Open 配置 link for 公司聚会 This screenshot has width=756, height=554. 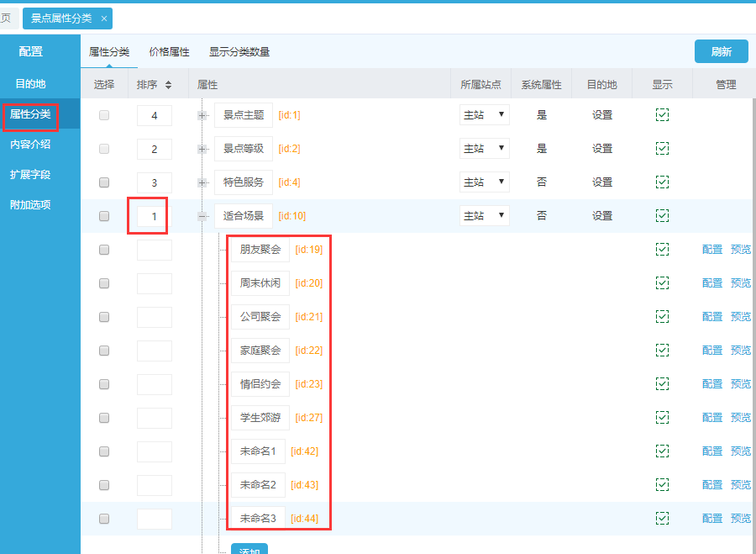(711, 317)
